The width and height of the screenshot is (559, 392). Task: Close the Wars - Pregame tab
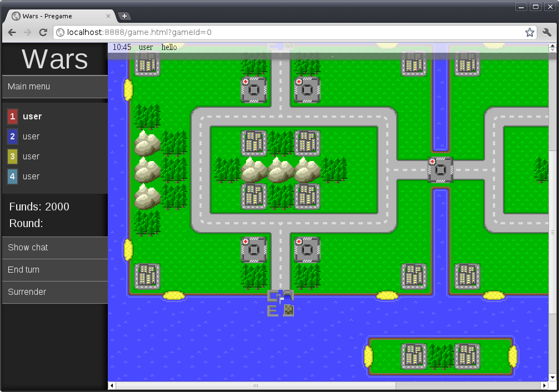108,16
